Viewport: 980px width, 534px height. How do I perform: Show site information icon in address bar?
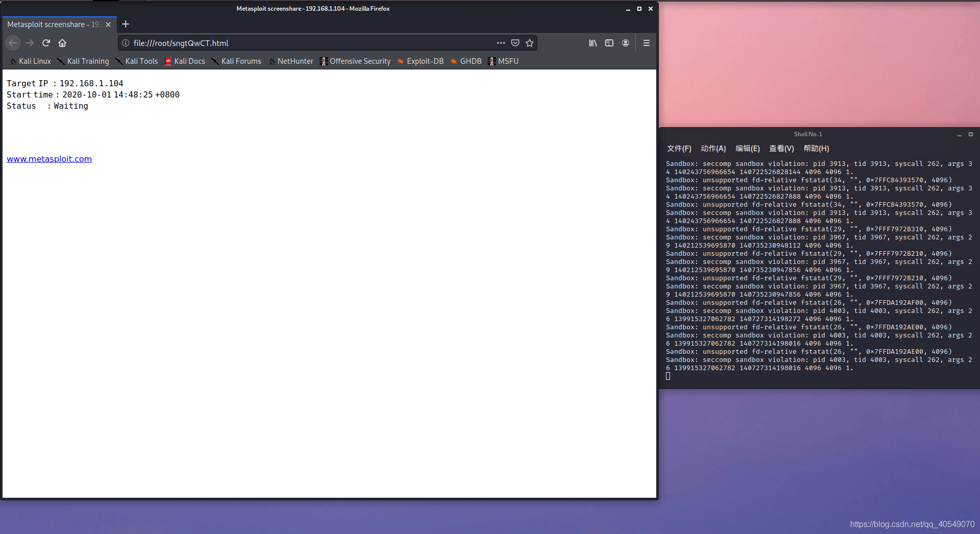[x=126, y=43]
